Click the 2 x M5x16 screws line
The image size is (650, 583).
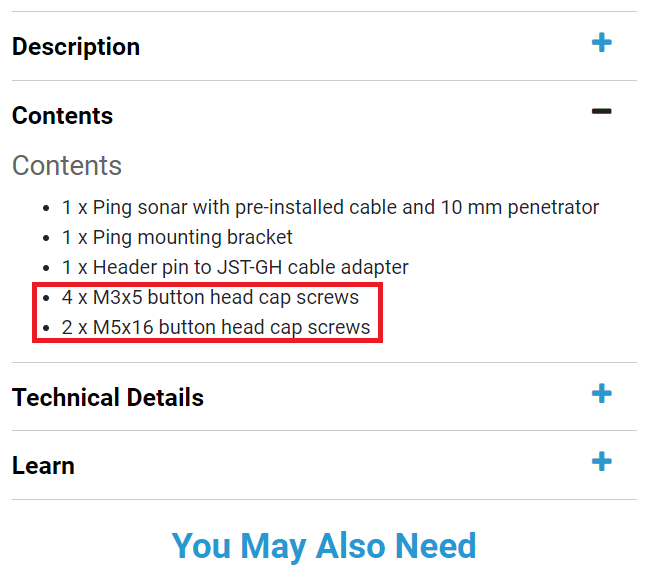[216, 328]
